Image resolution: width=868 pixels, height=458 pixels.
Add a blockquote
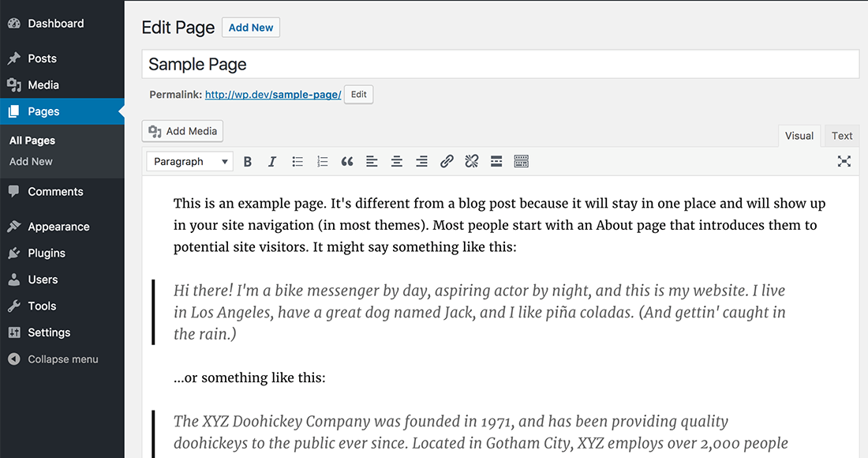(x=347, y=161)
